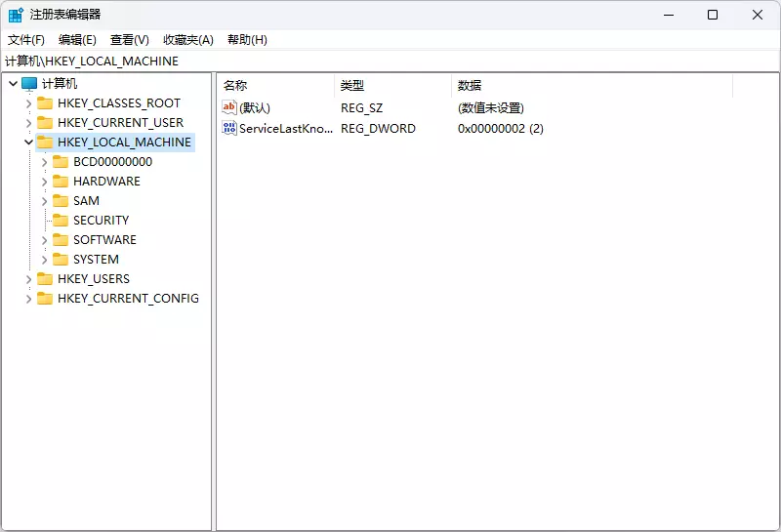This screenshot has width=781, height=532.
Task: Select the HKEY_USERS folder icon
Action: 45,279
